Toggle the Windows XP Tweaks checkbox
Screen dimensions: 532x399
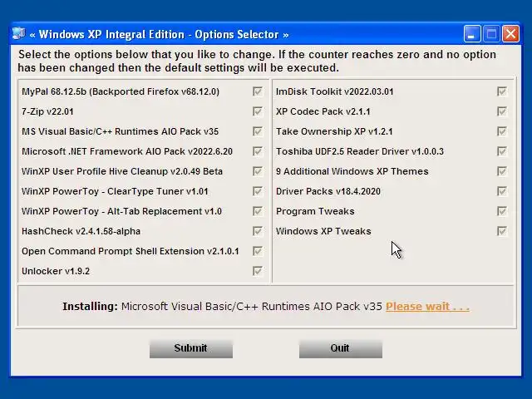point(502,231)
